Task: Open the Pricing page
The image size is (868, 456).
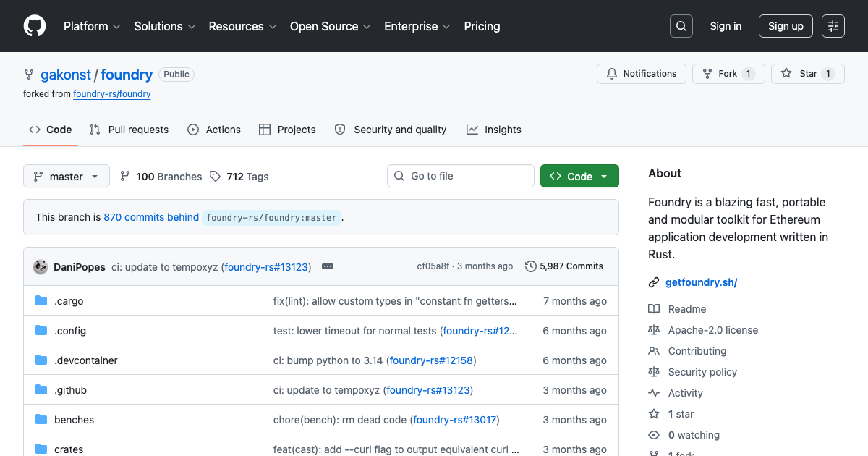Action: point(482,26)
